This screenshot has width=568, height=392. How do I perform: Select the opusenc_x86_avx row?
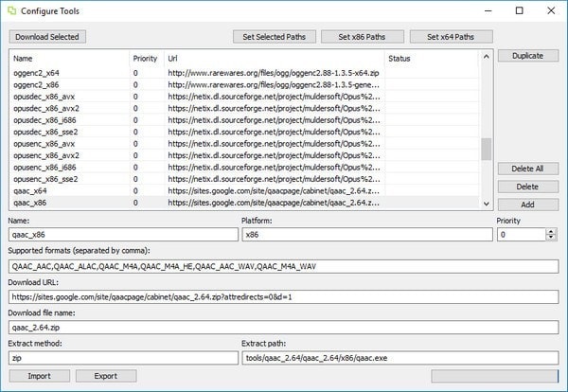pyautogui.click(x=244, y=144)
